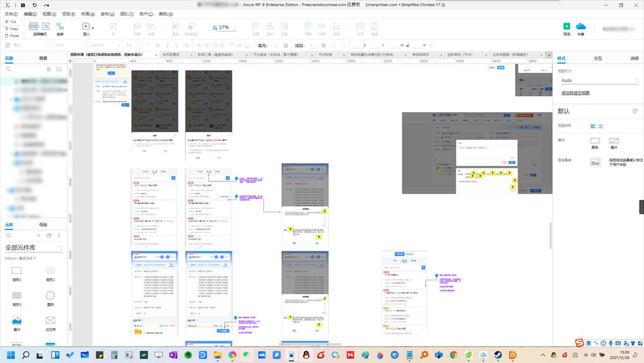
Task: Click the Share (共享) cloud icon
Action: (581, 26)
